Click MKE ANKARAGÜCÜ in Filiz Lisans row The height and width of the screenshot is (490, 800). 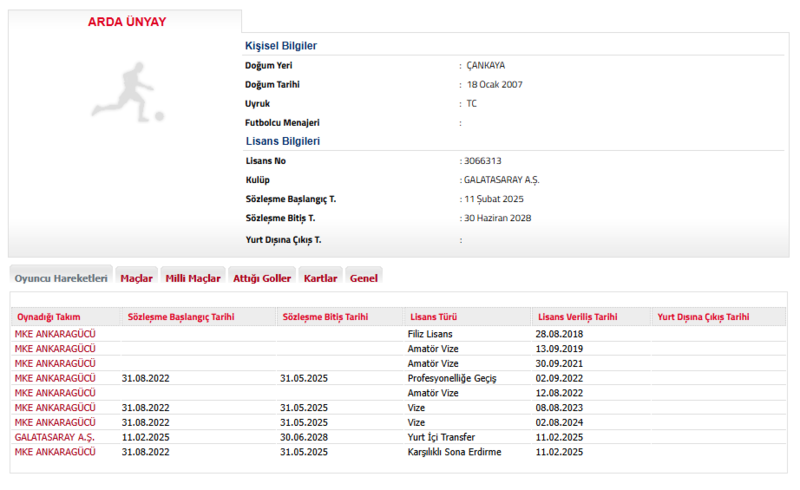(x=55, y=333)
